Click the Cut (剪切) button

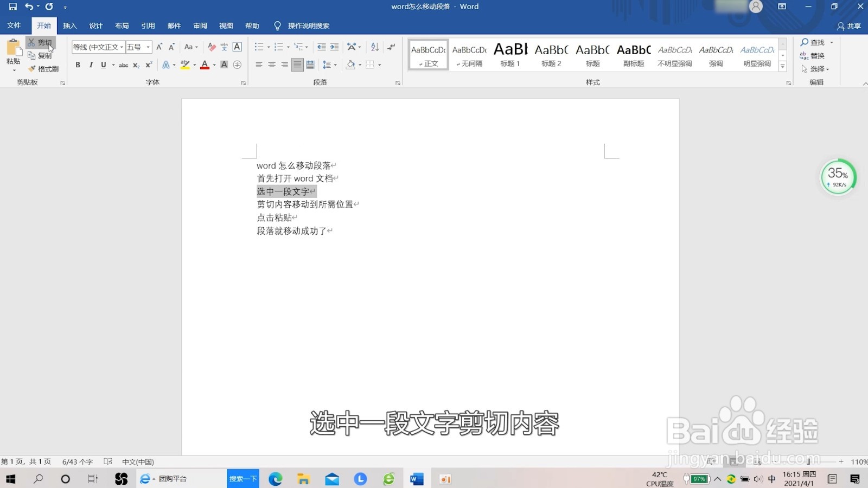point(40,42)
